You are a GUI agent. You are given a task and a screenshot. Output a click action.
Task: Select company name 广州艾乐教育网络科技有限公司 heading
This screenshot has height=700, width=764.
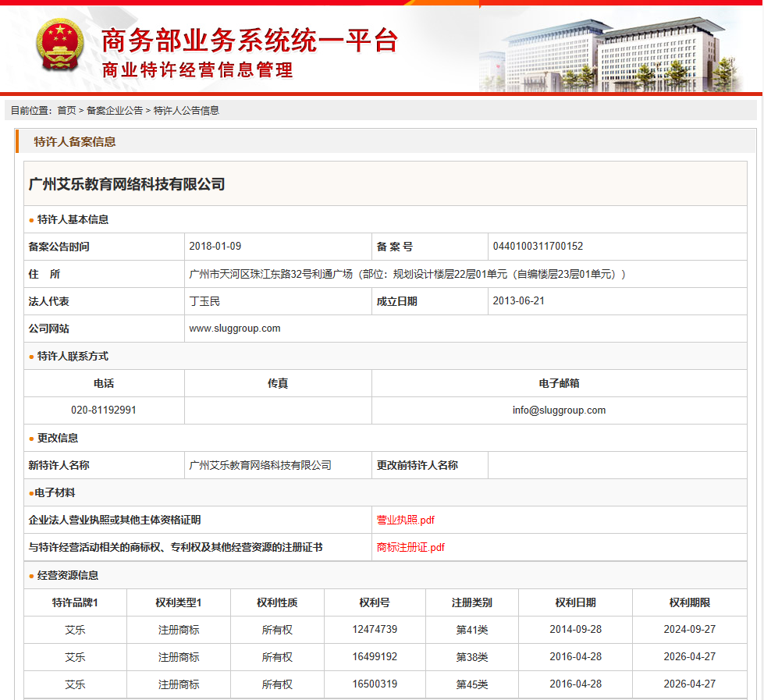pos(126,184)
